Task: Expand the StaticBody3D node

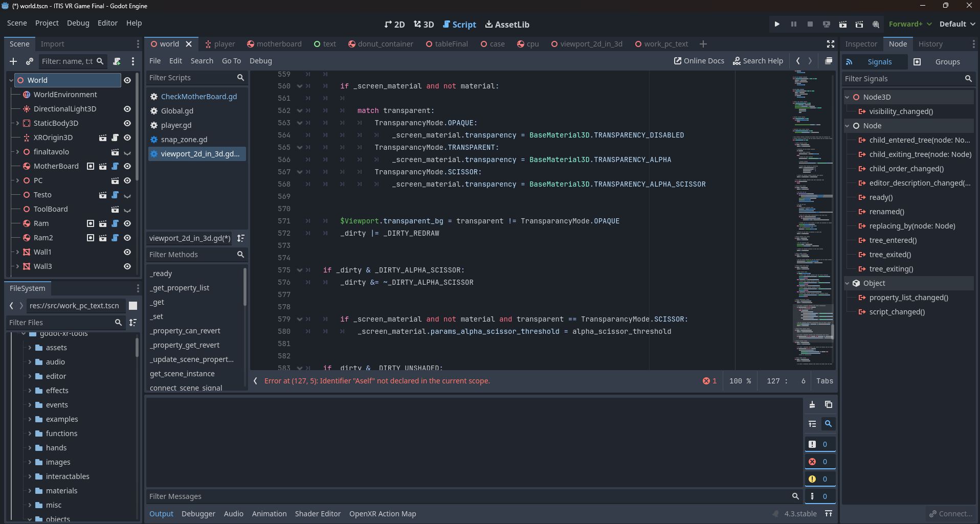Action: coord(17,123)
